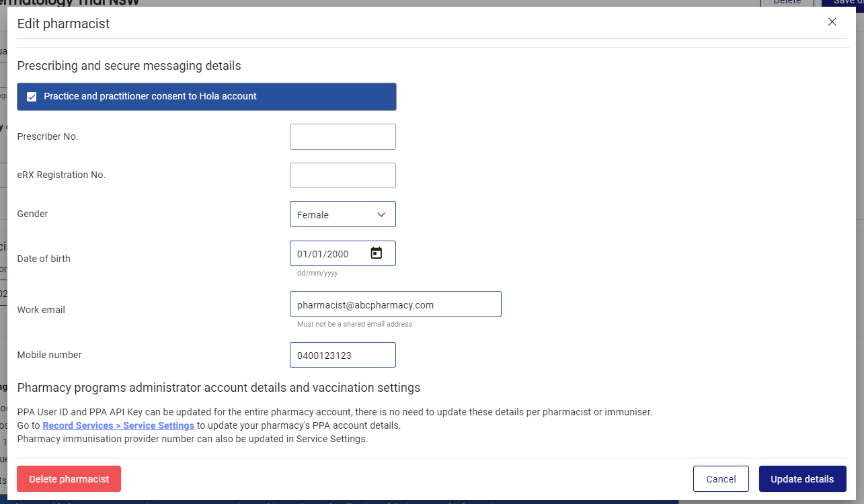
Task: Click Prescribing and secure messaging details heading
Action: point(129,66)
